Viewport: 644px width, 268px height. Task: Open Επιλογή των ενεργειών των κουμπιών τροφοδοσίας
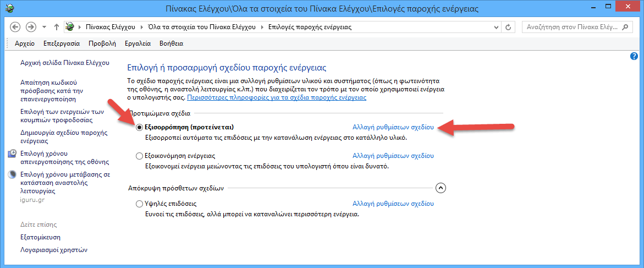click(x=62, y=116)
